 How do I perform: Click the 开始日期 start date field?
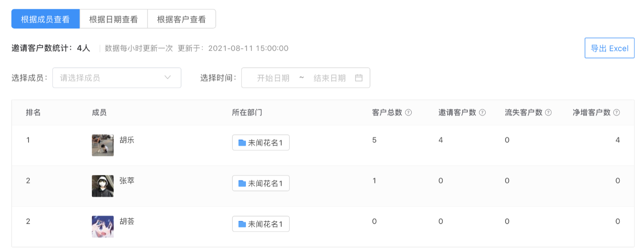273,78
